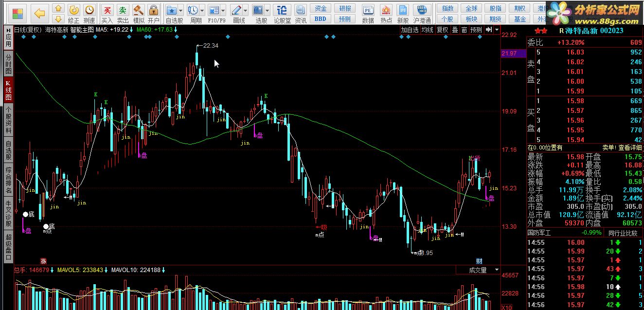The height and width of the screenshot is (310, 644).
Task: Click the 22.34 high price label
Action: click(x=211, y=46)
